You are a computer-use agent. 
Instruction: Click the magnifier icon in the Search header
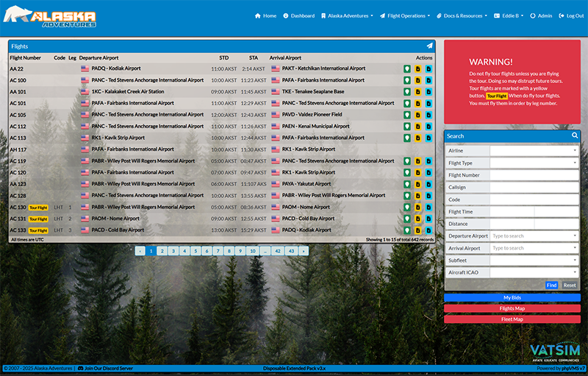575,136
